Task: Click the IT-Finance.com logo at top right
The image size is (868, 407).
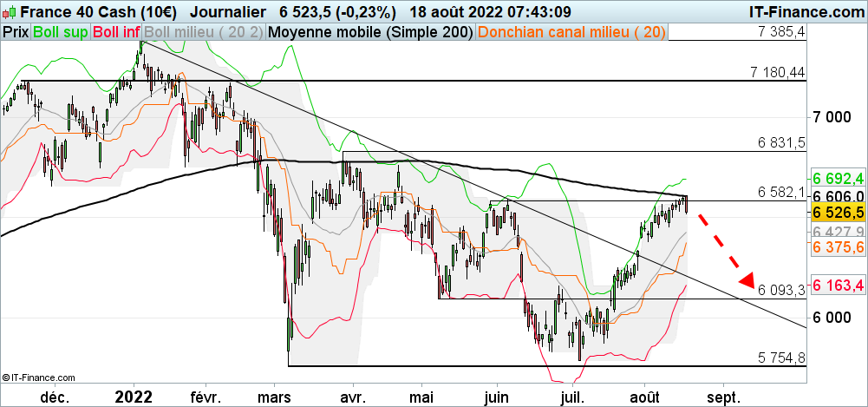Action: point(806,11)
